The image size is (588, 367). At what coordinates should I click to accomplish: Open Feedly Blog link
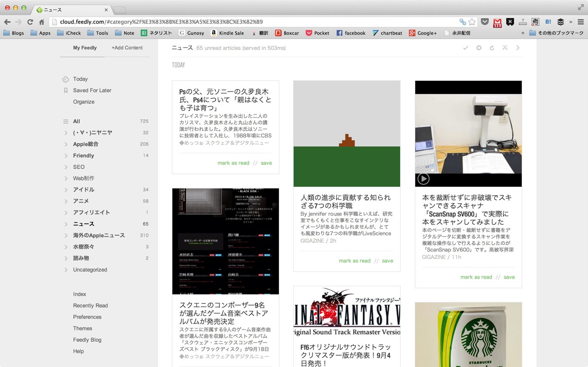(87, 340)
